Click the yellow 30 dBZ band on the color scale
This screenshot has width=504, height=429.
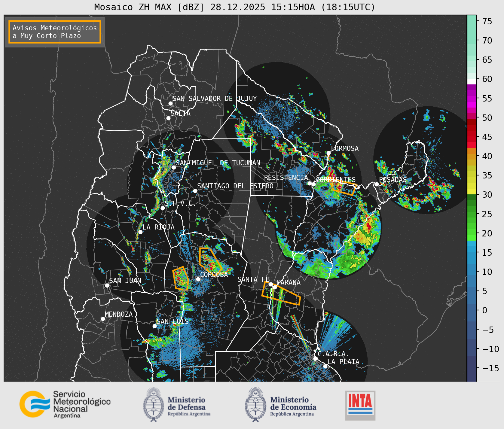[x=472, y=191]
